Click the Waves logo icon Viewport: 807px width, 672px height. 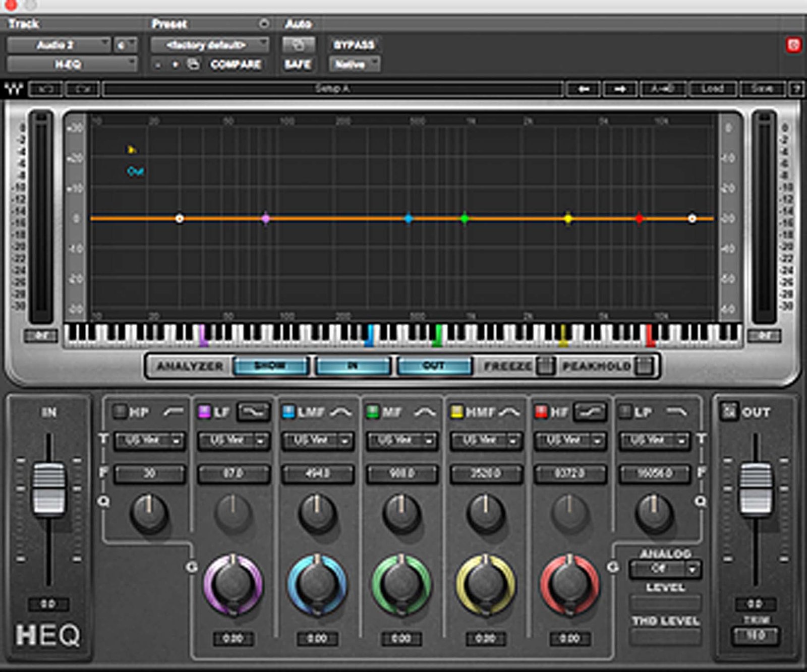click(14, 89)
